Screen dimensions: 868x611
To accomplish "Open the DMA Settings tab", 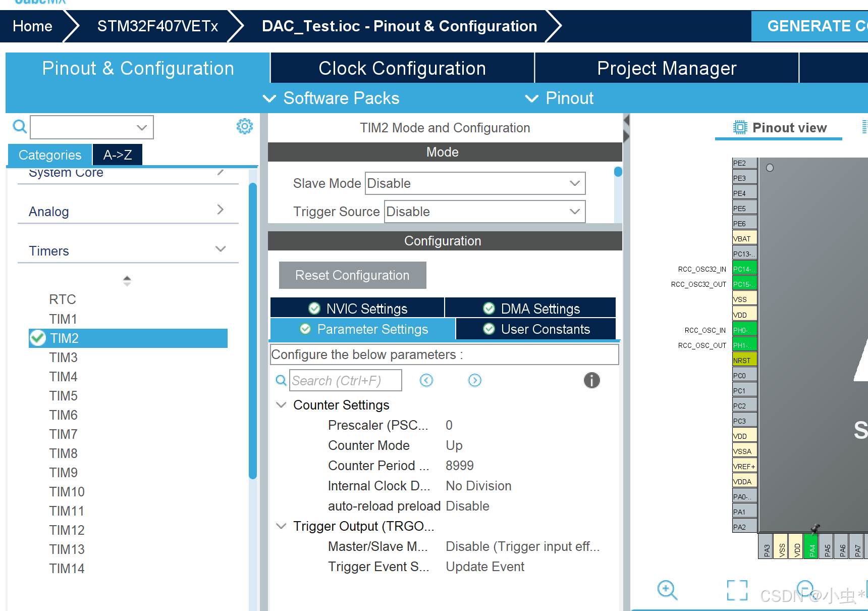I will coord(530,308).
